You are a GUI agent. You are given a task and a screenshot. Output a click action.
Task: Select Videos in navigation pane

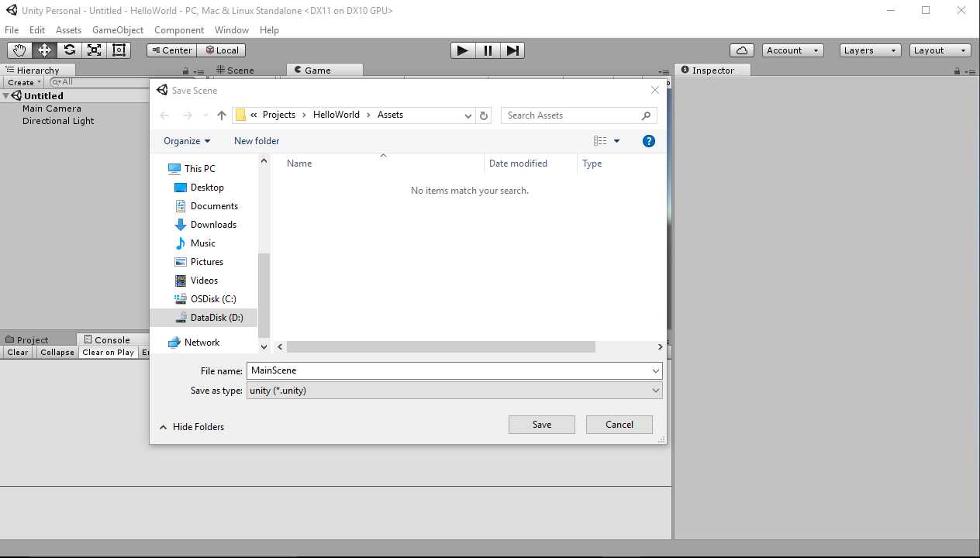[204, 281]
